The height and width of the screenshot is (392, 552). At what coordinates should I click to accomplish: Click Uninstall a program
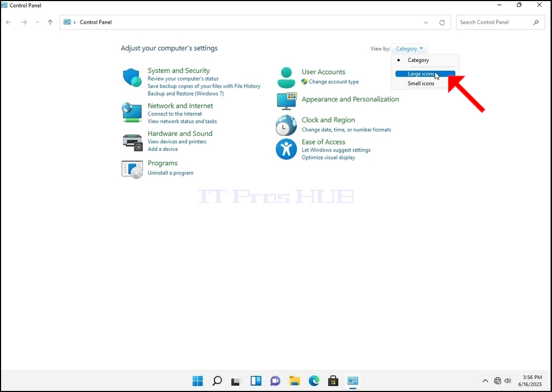point(170,173)
